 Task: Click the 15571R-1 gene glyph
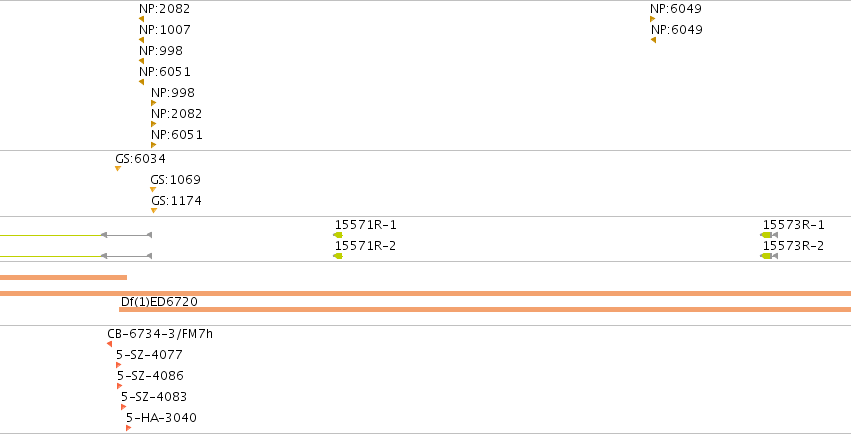(338, 235)
